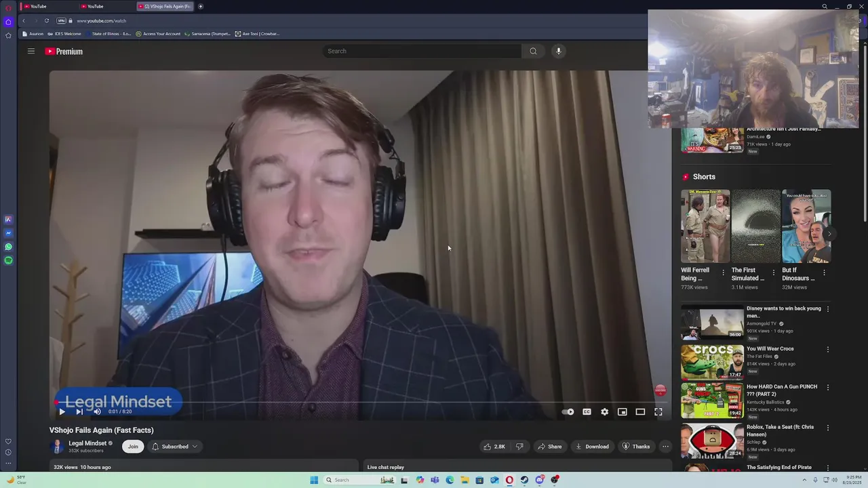The image size is (868, 488).
Task: Mute the video volume speaker icon
Action: coord(97,411)
